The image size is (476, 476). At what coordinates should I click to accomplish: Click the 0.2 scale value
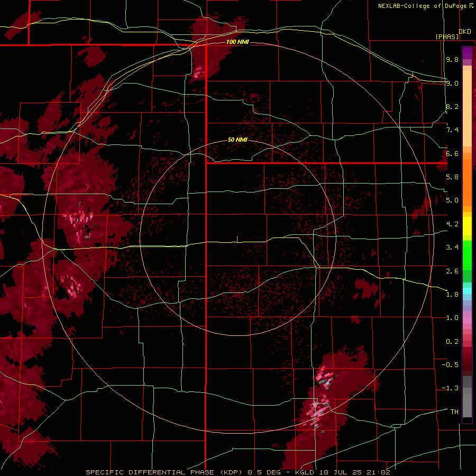(x=452, y=342)
